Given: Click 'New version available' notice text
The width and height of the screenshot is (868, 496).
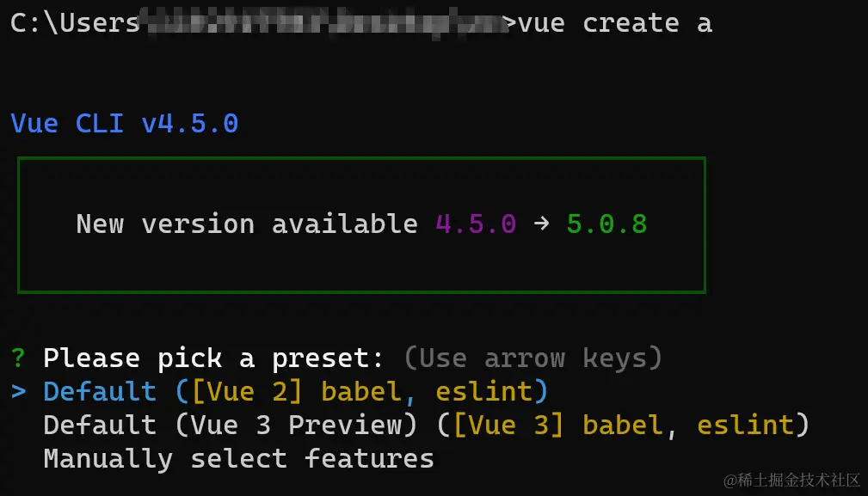Looking at the screenshot, I should 247,224.
